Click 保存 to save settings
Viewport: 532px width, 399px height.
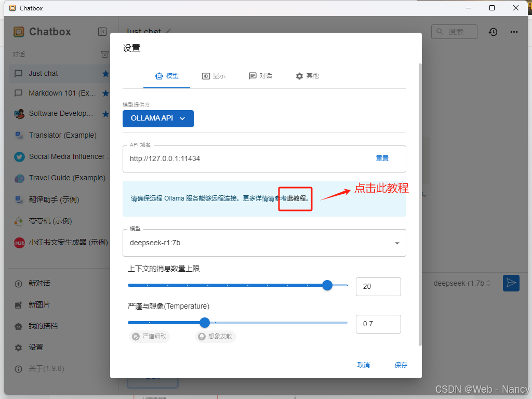click(401, 365)
